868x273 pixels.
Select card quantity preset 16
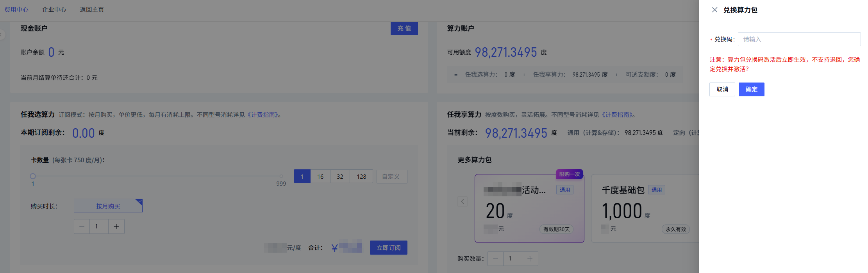click(320, 176)
